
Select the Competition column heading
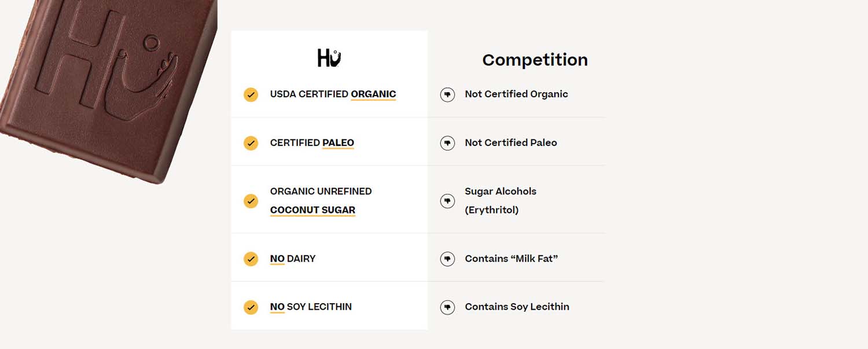click(535, 60)
